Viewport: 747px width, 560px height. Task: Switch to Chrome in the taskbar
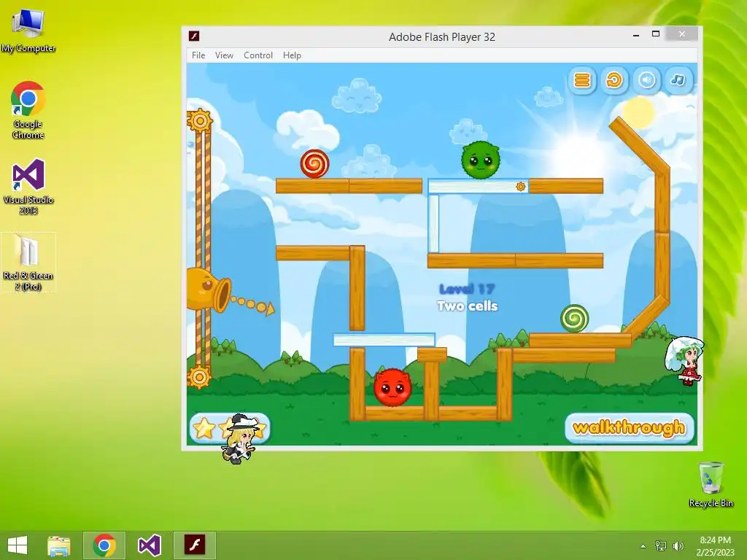[104, 545]
